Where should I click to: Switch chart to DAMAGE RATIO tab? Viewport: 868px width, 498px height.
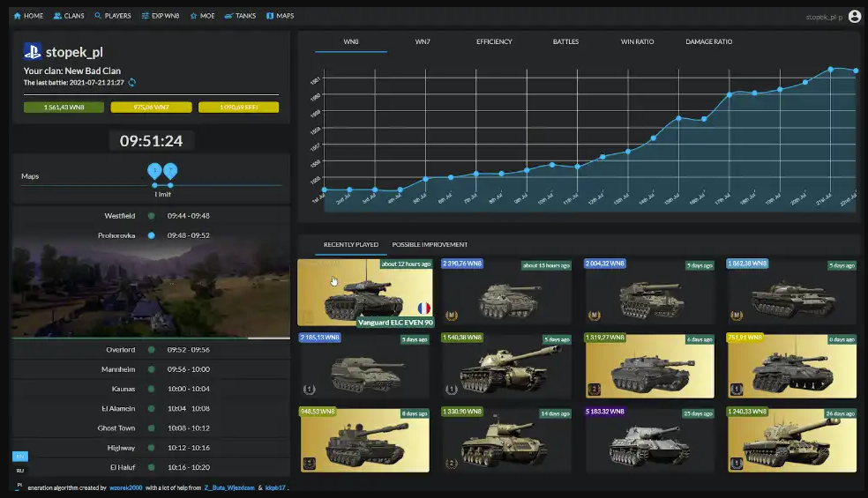[708, 42]
